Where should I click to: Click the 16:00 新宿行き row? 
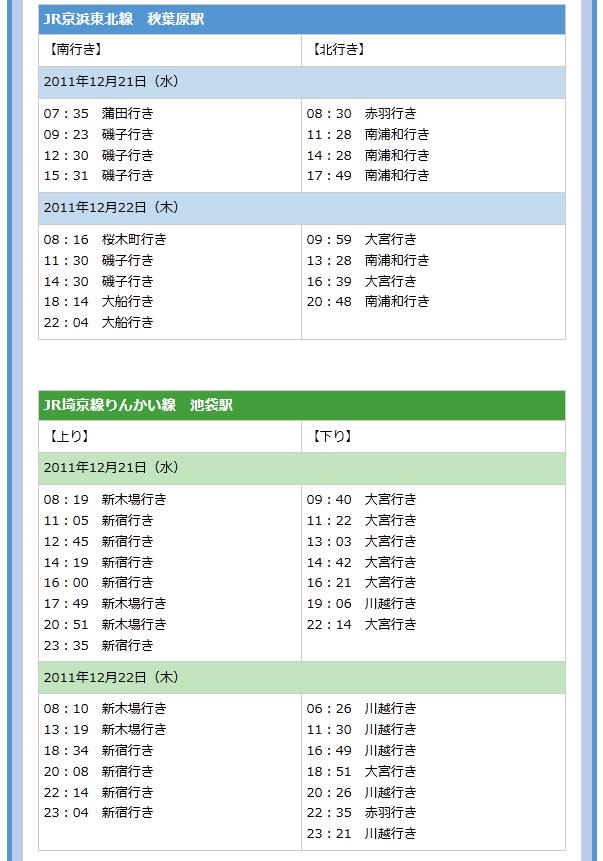[99, 583]
